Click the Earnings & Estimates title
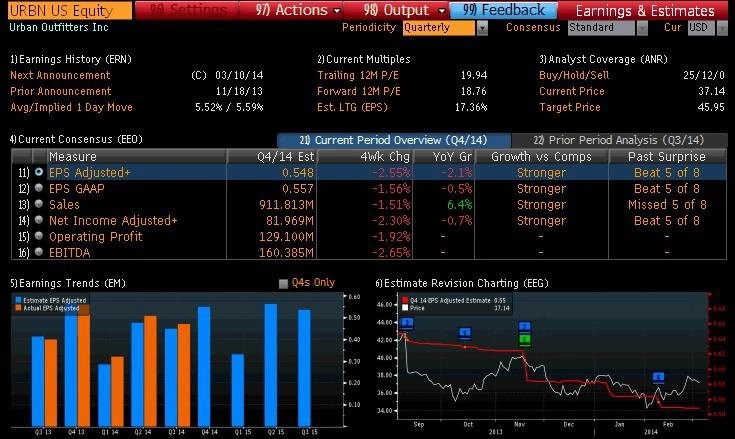Screen dimensions: 735x439 pos(645,10)
